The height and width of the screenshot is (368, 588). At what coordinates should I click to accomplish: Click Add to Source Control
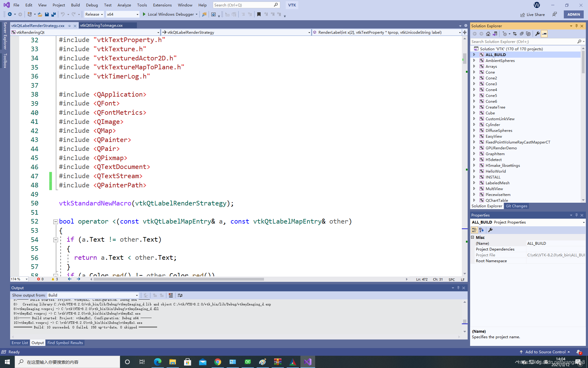point(545,352)
